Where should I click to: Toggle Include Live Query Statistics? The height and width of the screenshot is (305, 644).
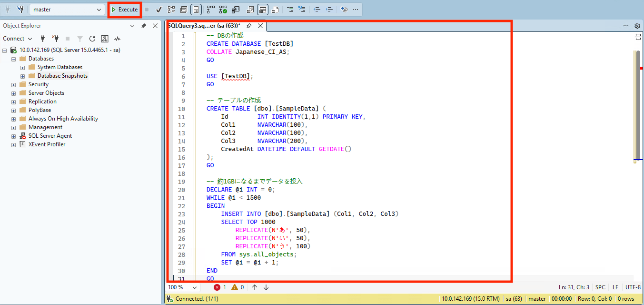click(223, 10)
